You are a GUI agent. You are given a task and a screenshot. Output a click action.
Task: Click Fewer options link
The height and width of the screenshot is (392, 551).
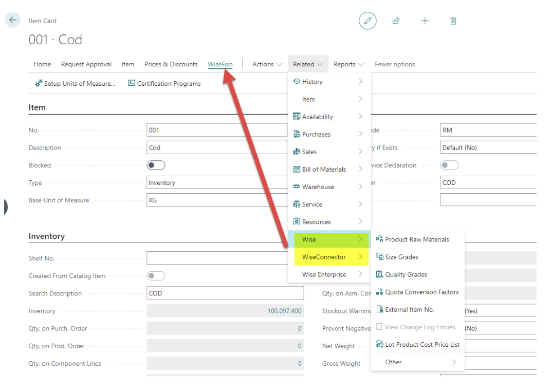click(394, 64)
